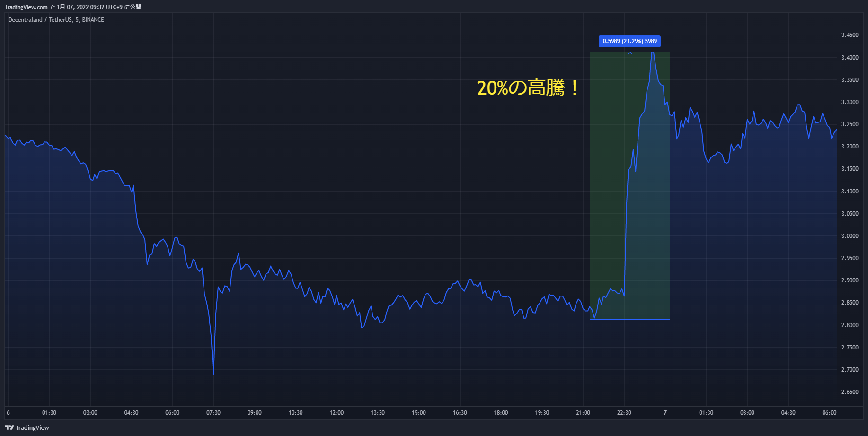Click the 3.0000 price axis label

pos(850,236)
